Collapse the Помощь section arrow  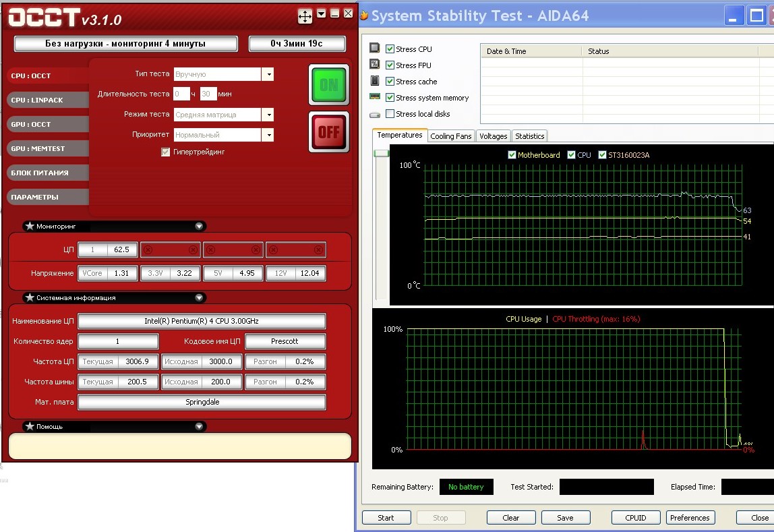click(x=199, y=426)
